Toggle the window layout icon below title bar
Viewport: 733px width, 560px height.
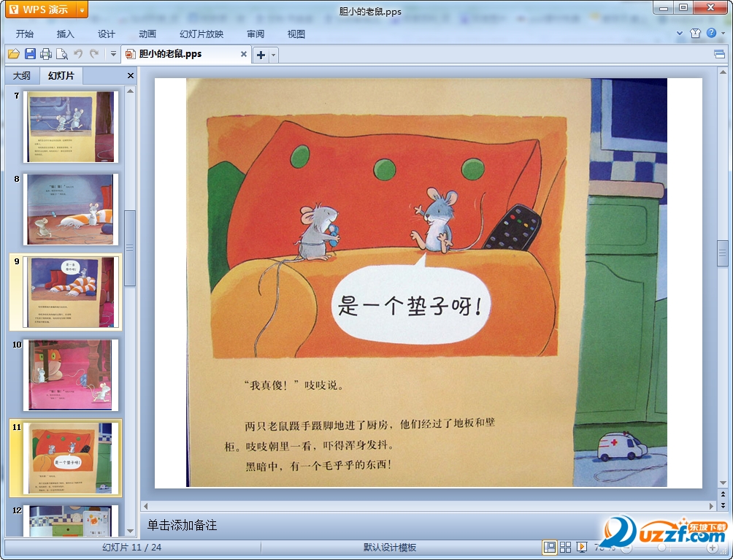click(719, 54)
